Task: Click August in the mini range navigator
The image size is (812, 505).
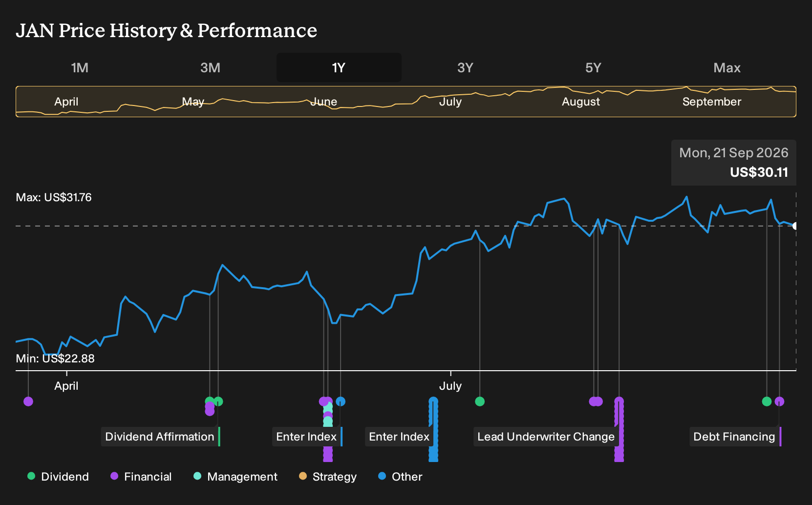Action: pos(580,102)
